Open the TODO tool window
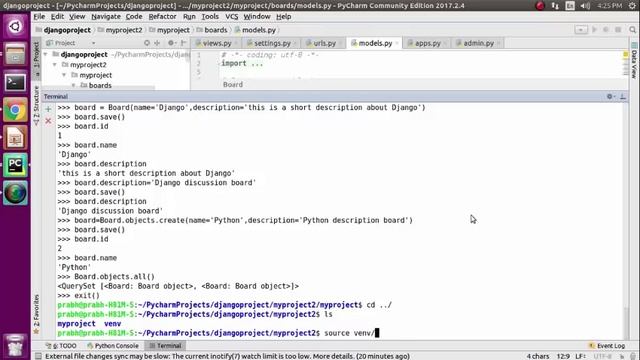The image size is (640, 360). pyautogui.click(x=62, y=346)
